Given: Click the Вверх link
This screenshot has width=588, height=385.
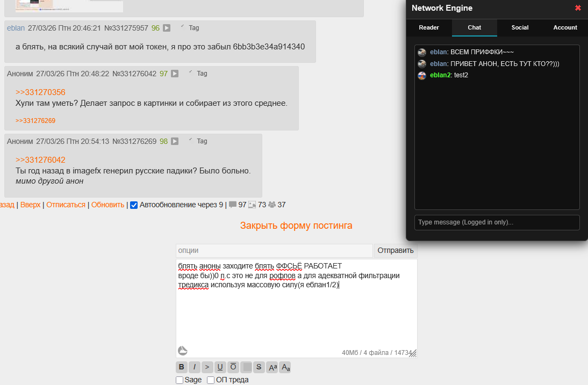Looking at the screenshot, I should (x=31, y=205).
